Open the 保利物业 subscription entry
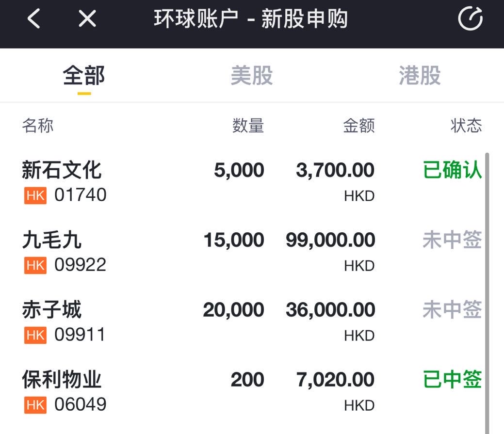Screen dimensions: 504x434 coord(252,392)
